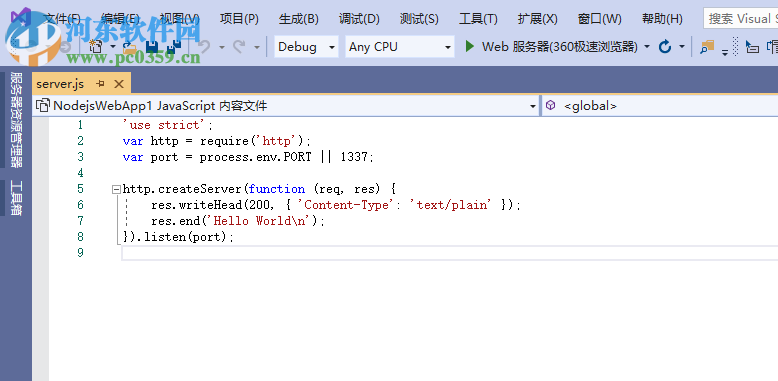The width and height of the screenshot is (778, 381).
Task: Open the 服务器资源管理器 side panel tab
Action: tap(16, 121)
